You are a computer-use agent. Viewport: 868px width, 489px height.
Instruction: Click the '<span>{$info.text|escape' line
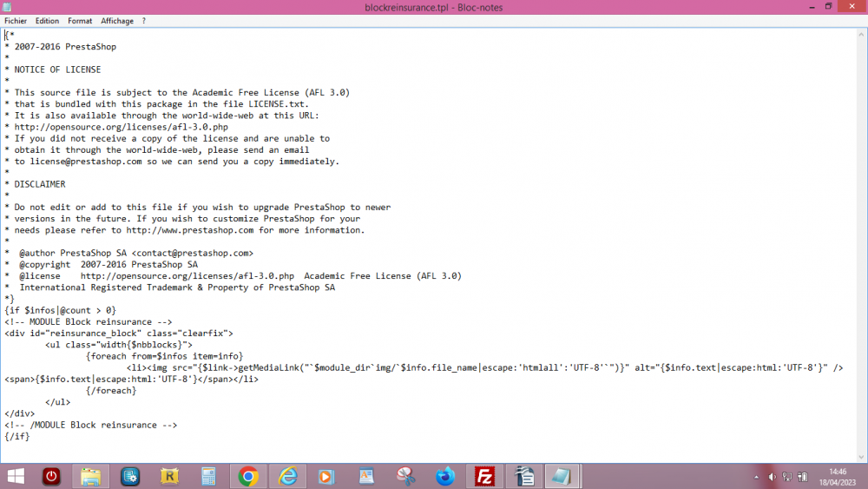131,380
